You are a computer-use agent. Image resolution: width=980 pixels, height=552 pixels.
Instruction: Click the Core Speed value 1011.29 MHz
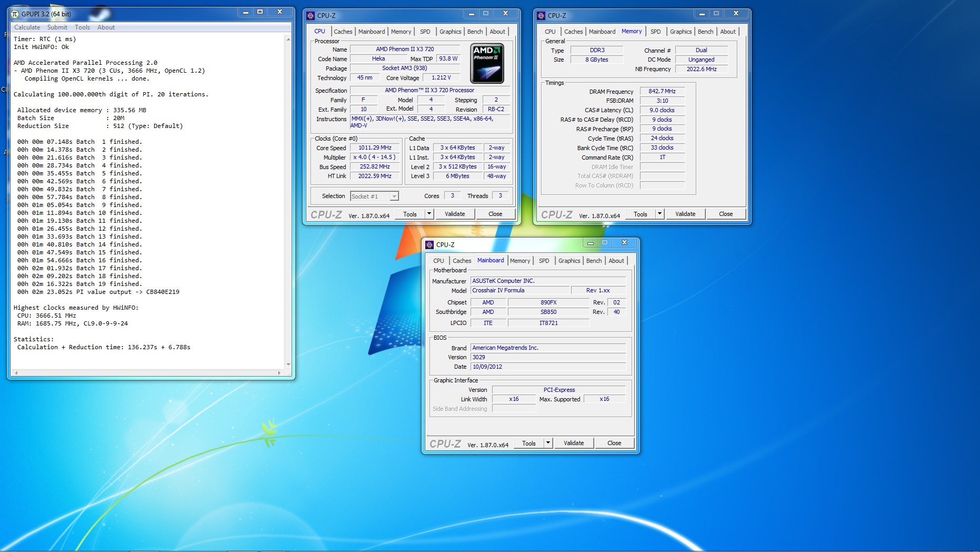(x=375, y=148)
